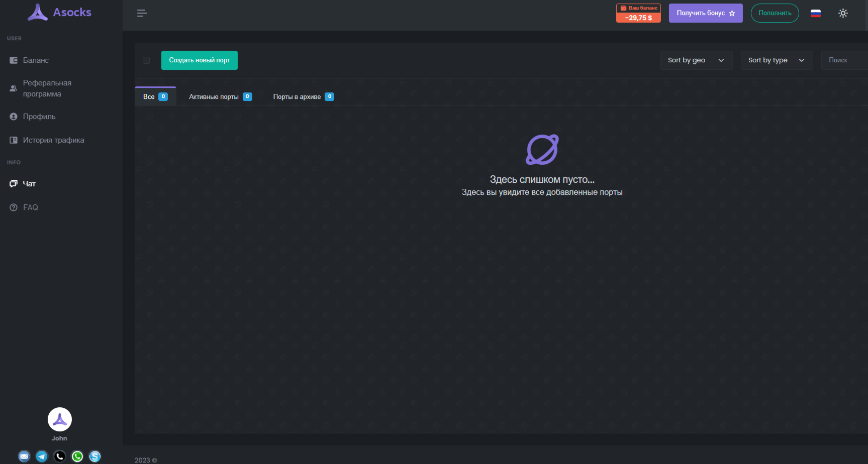
Task: Tick the select-all ports checkbox
Action: (x=146, y=60)
